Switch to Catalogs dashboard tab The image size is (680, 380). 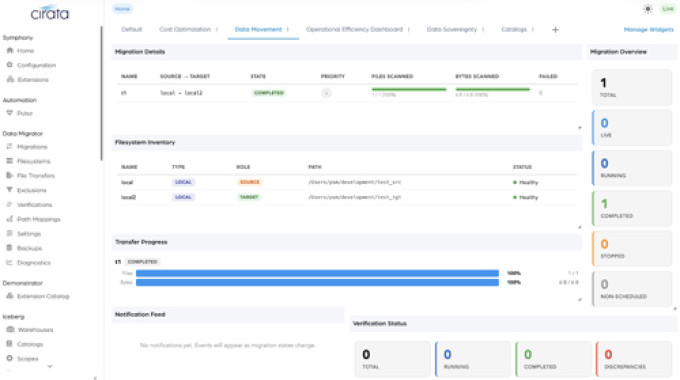pos(514,29)
